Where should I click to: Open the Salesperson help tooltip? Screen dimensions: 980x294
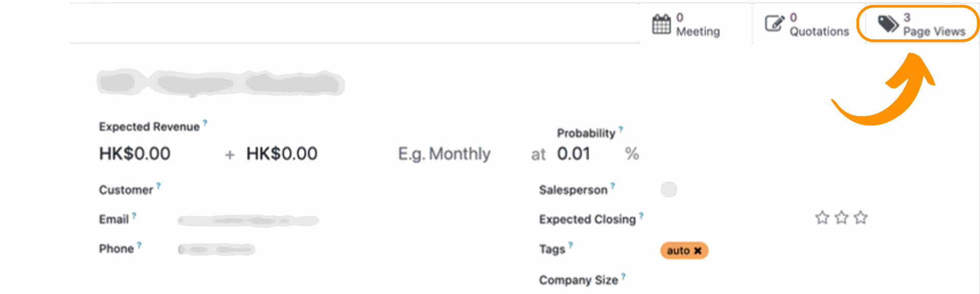pos(612,185)
